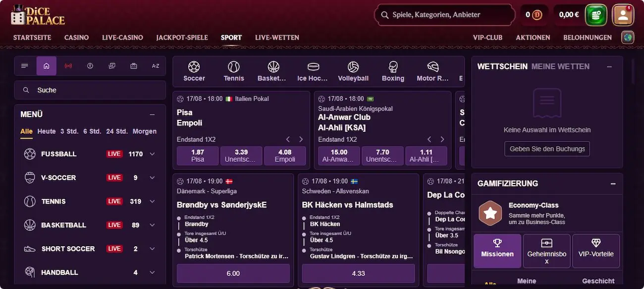Open the Aktionen nav item
The height and width of the screenshot is (289, 644).
[533, 38]
